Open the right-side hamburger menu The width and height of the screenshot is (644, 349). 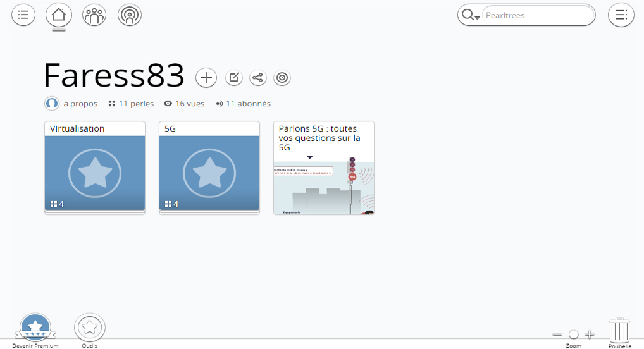coord(621,15)
